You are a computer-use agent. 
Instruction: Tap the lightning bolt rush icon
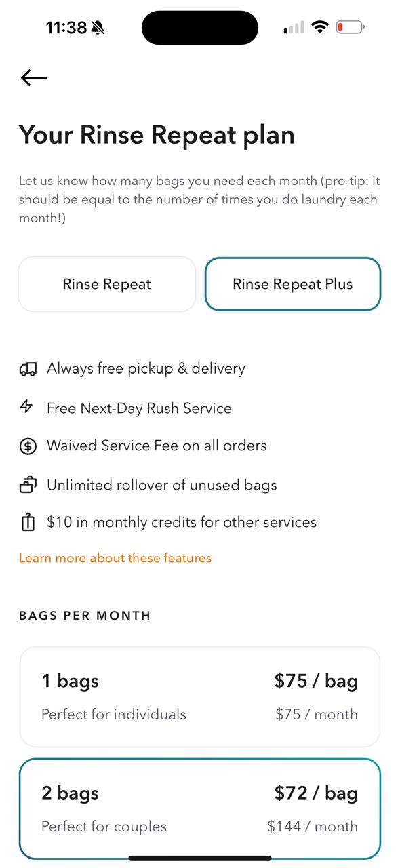[26, 407]
